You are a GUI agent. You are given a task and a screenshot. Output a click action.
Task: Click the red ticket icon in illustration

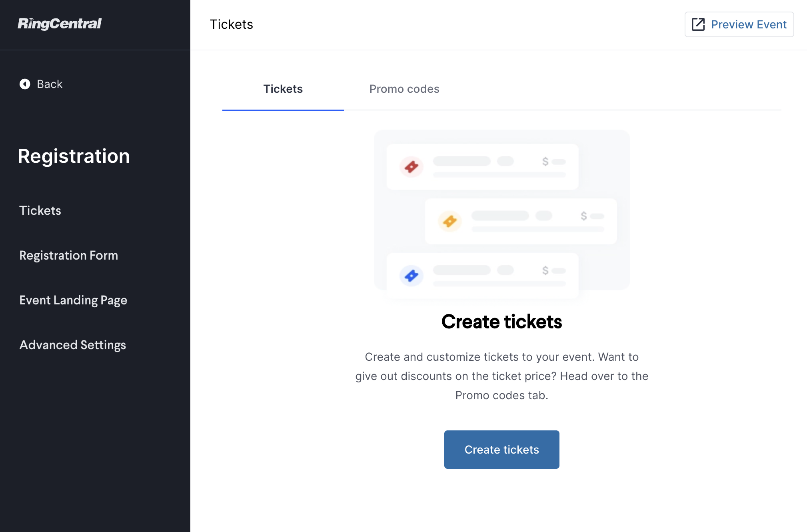411,166
